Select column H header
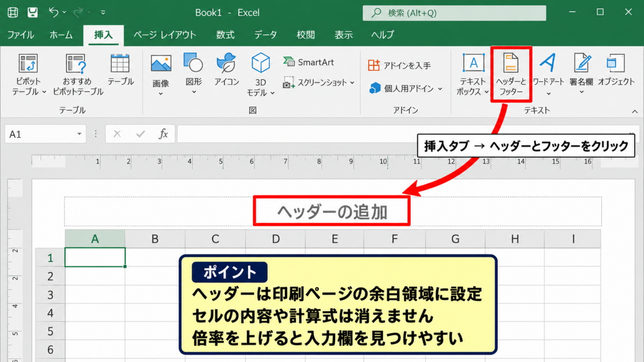Screen dimensions: 644x362 click(515, 239)
